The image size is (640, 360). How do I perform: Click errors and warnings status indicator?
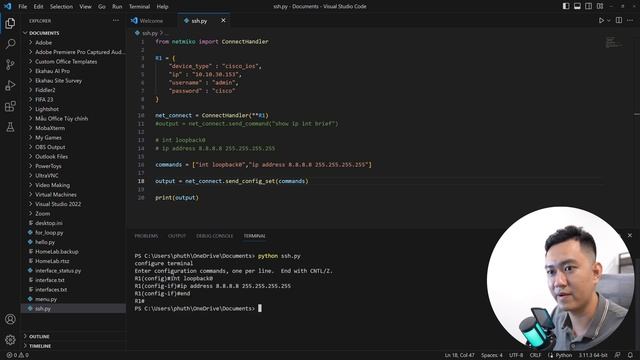coord(18,355)
